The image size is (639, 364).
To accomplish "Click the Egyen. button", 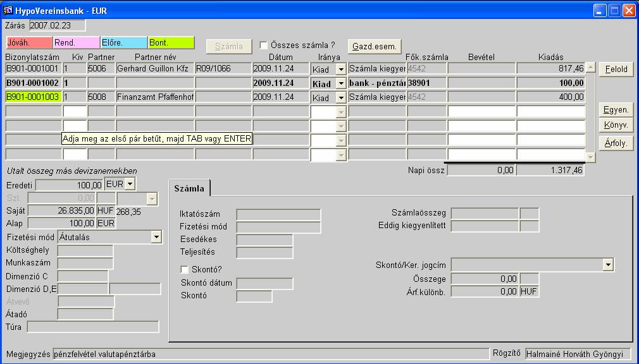I will click(616, 110).
